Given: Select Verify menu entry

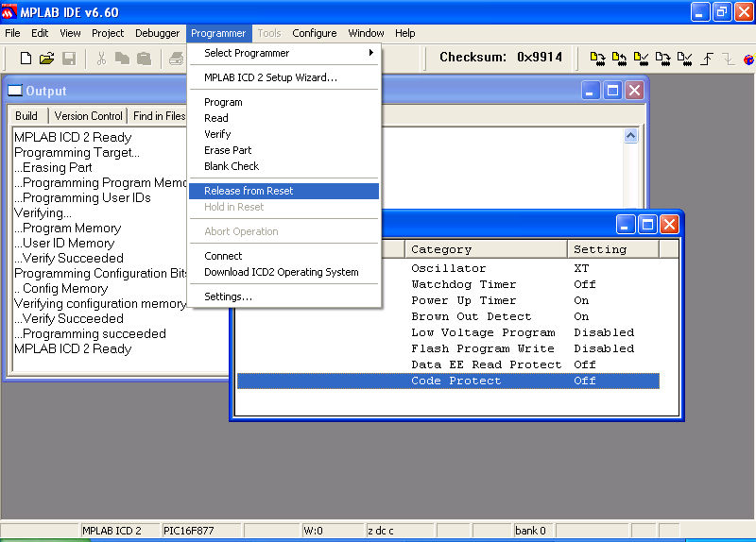Looking at the screenshot, I should pyautogui.click(x=284, y=134).
